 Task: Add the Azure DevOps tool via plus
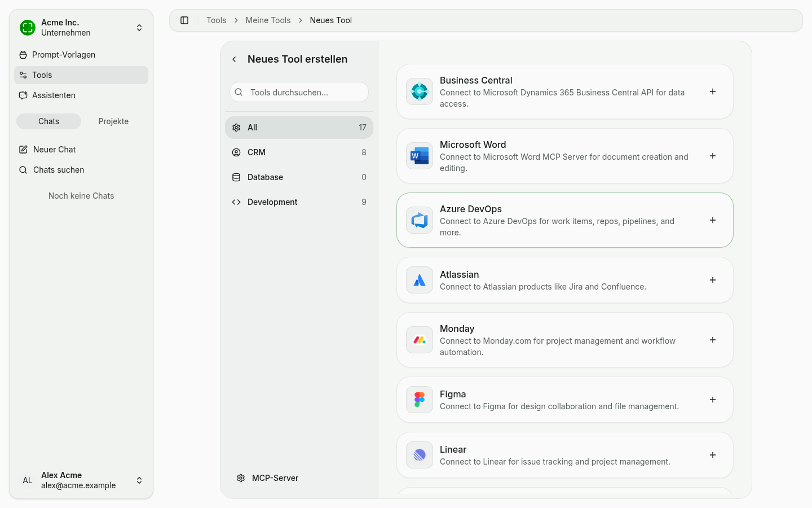pos(713,220)
